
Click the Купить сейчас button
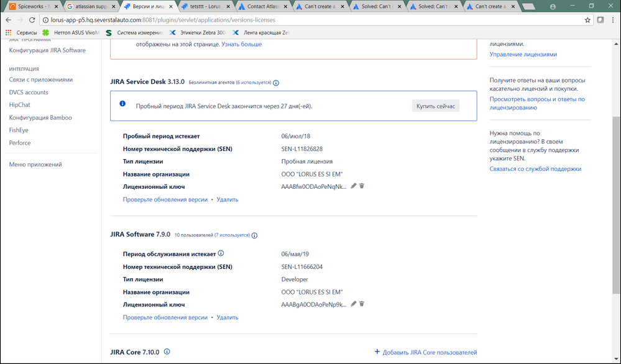coord(436,106)
